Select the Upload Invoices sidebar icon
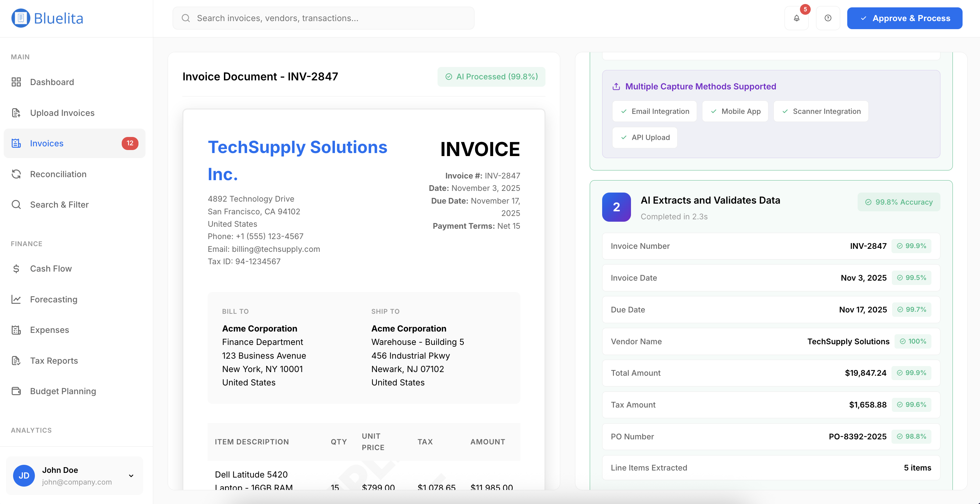Viewport: 980px width, 504px height. [16, 113]
